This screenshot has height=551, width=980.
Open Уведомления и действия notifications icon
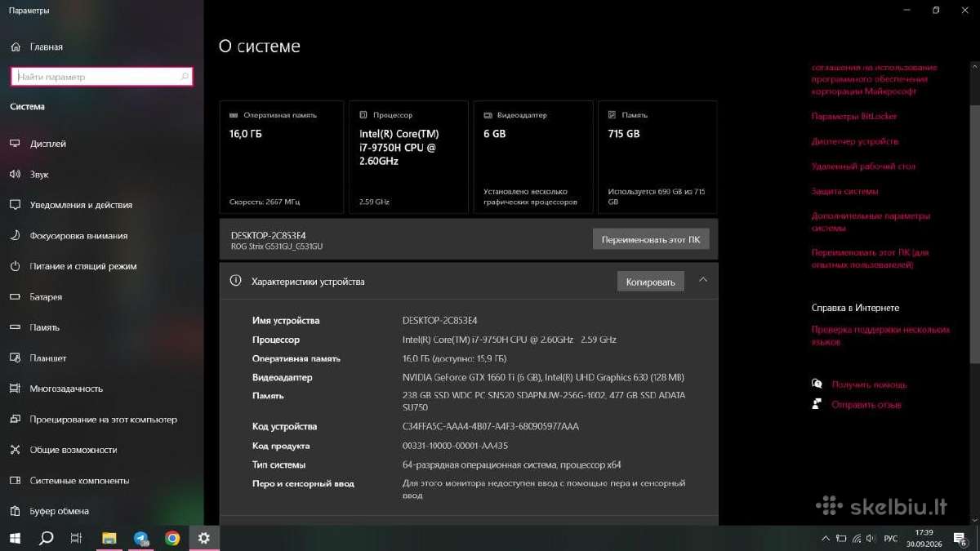tap(15, 205)
